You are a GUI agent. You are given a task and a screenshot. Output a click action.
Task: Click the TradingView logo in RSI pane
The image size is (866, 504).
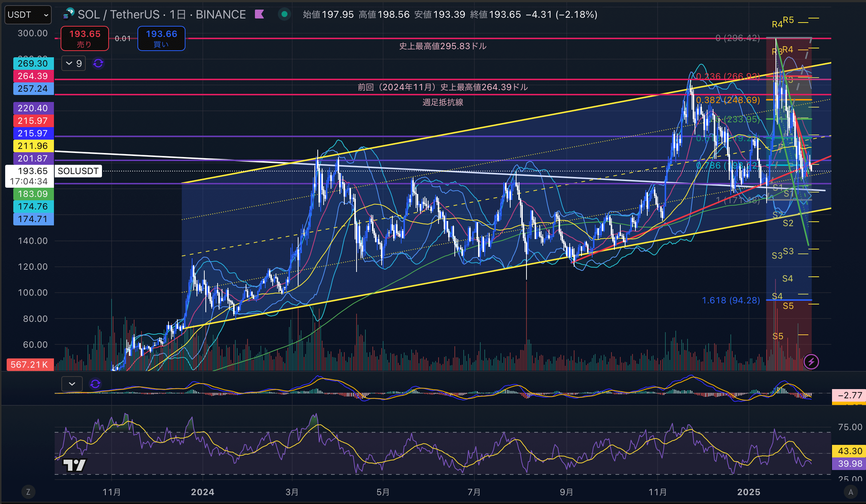[x=74, y=465]
